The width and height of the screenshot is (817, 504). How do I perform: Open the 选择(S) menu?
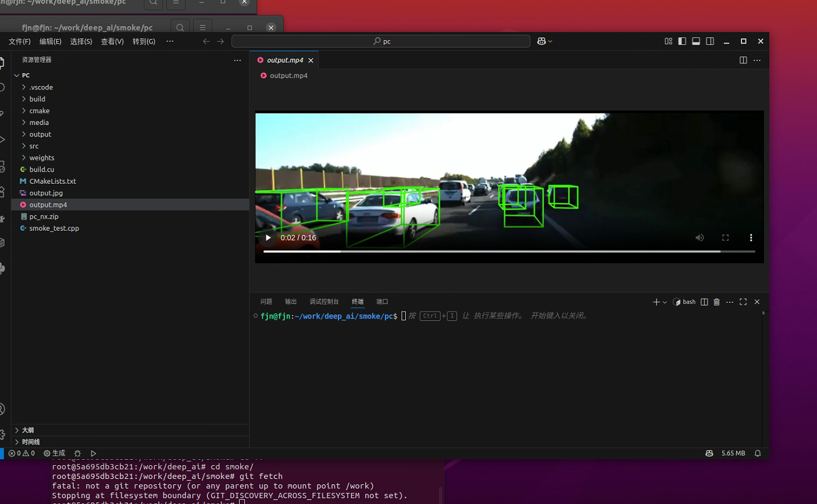pyautogui.click(x=81, y=41)
